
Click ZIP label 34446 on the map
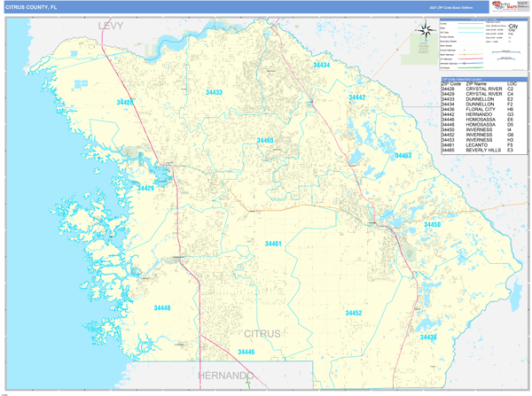point(246,352)
